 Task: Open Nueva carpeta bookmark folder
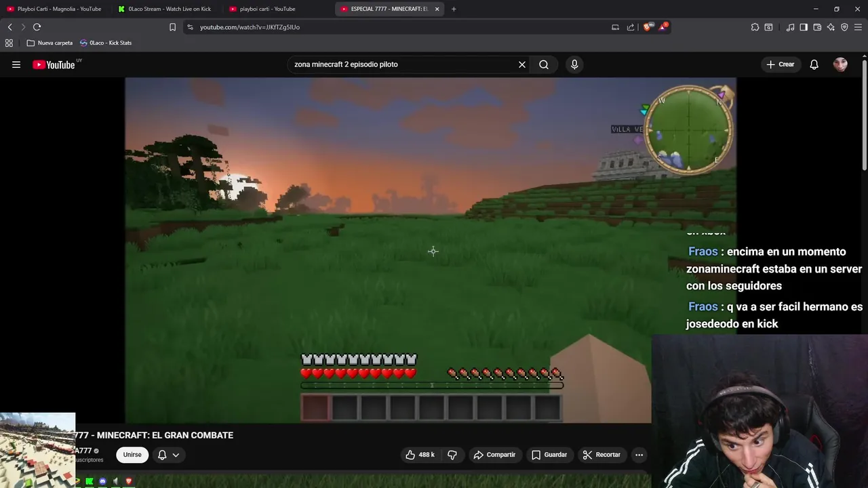[x=50, y=43]
